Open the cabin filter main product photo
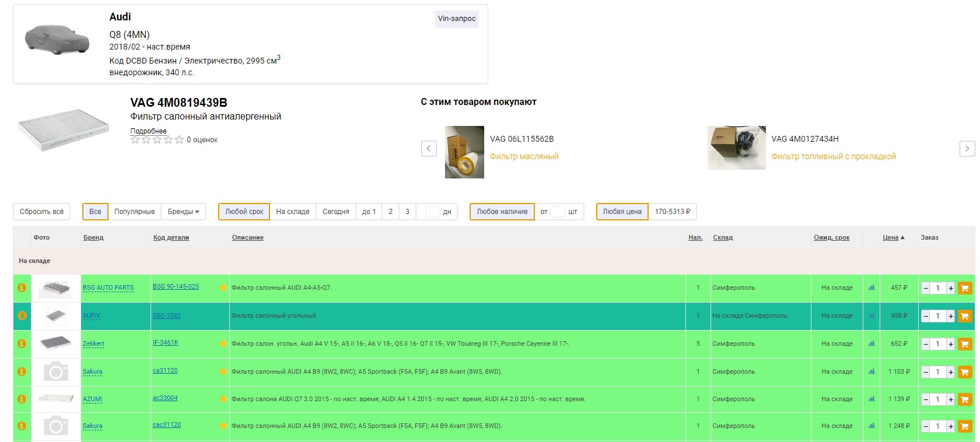Image resolution: width=980 pixels, height=442 pixels. click(x=64, y=129)
